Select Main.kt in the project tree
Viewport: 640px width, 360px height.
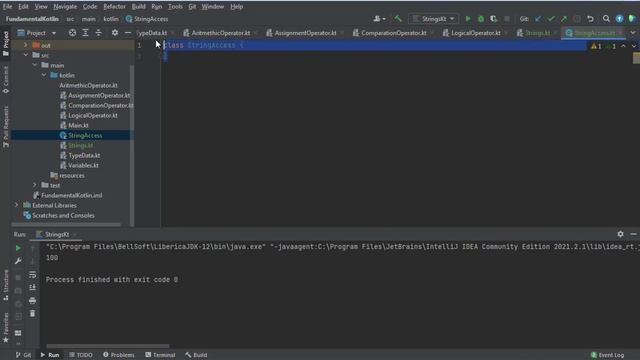point(78,125)
